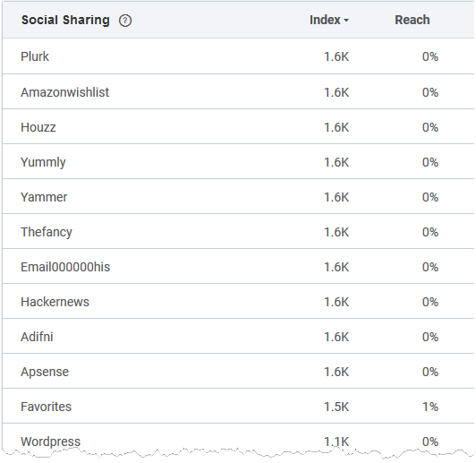Select the Favorites row
This screenshot has height=463, width=476.
pos(238,407)
